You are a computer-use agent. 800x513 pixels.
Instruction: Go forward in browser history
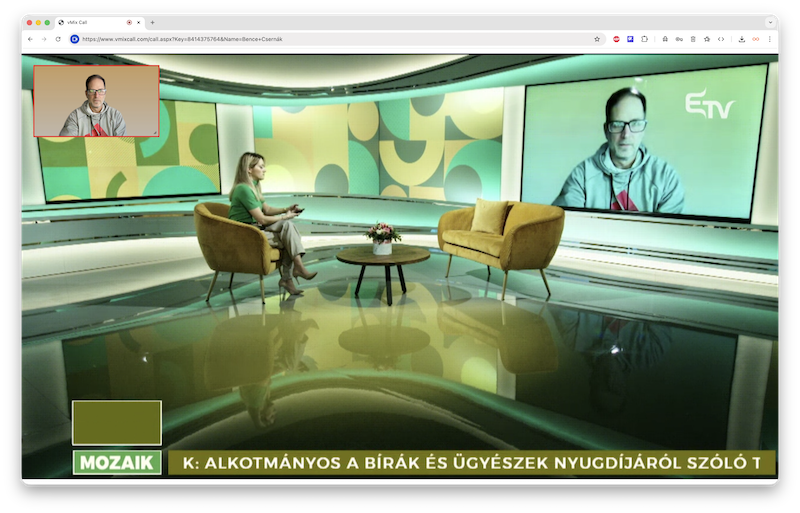(44, 39)
